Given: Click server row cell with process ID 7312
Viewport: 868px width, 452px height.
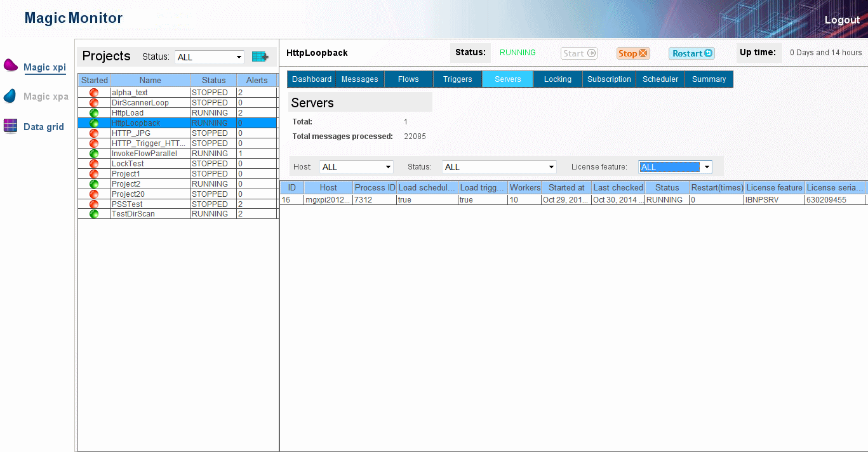Looking at the screenshot, I should tap(375, 200).
